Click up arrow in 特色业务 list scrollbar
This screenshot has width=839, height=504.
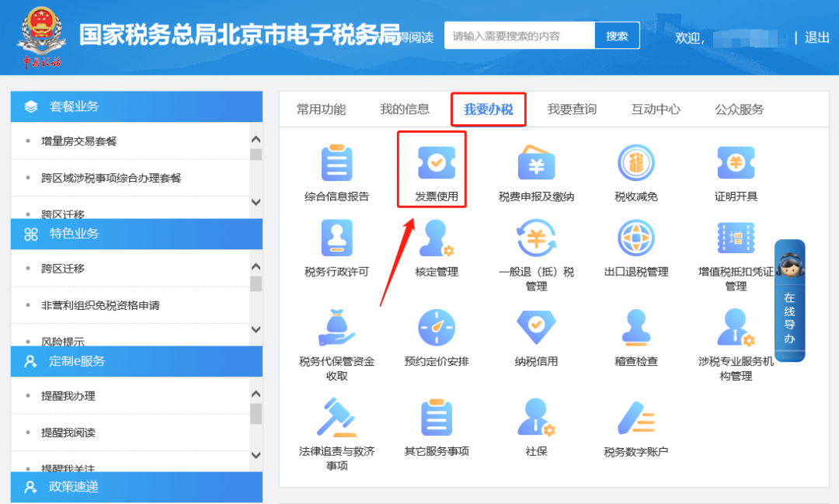(256, 267)
